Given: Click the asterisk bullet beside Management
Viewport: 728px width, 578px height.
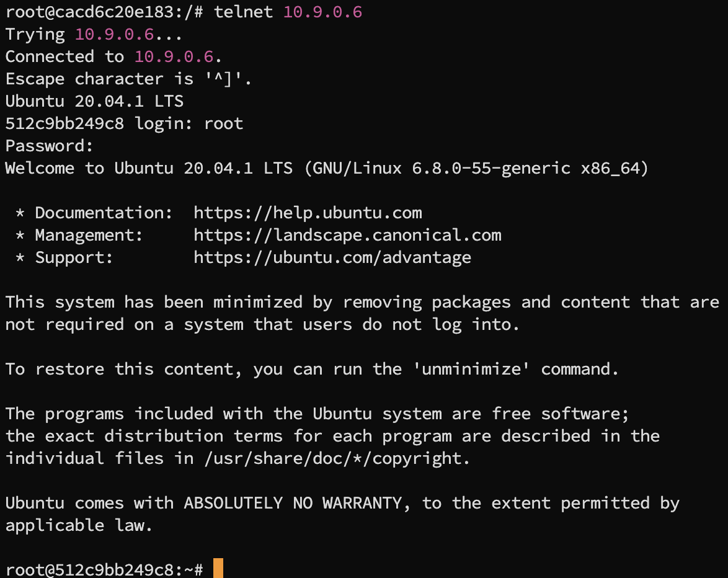Looking at the screenshot, I should [x=20, y=236].
